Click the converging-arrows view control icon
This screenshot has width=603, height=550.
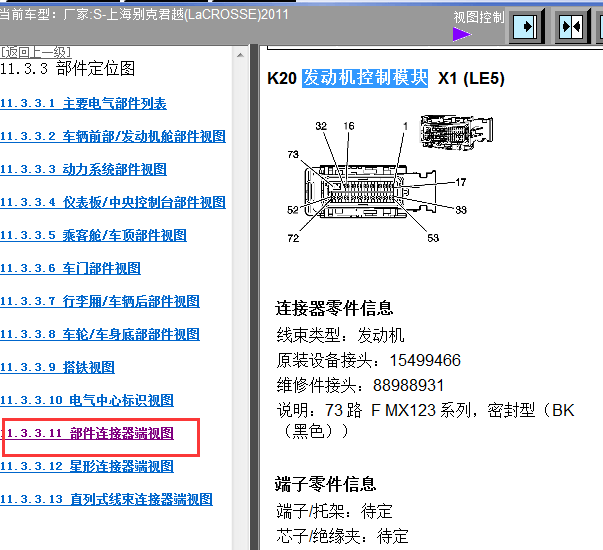click(x=571, y=26)
